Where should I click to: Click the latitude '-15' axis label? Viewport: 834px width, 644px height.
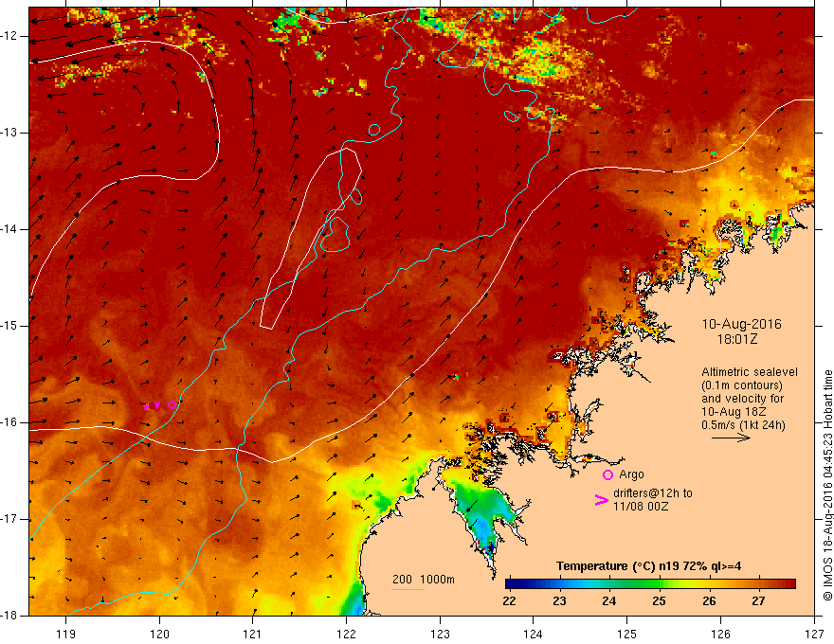click(x=9, y=326)
